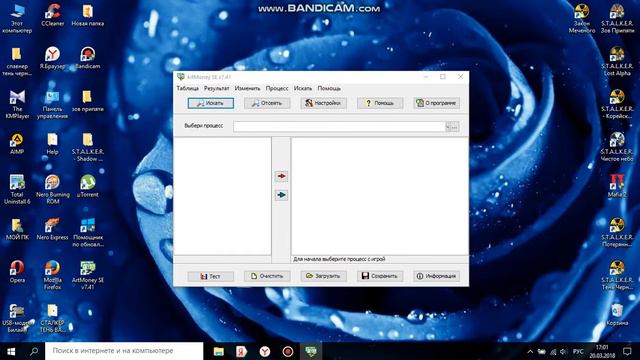
Task: Click the green arrow transfer button
Action: pyautogui.click(x=281, y=195)
